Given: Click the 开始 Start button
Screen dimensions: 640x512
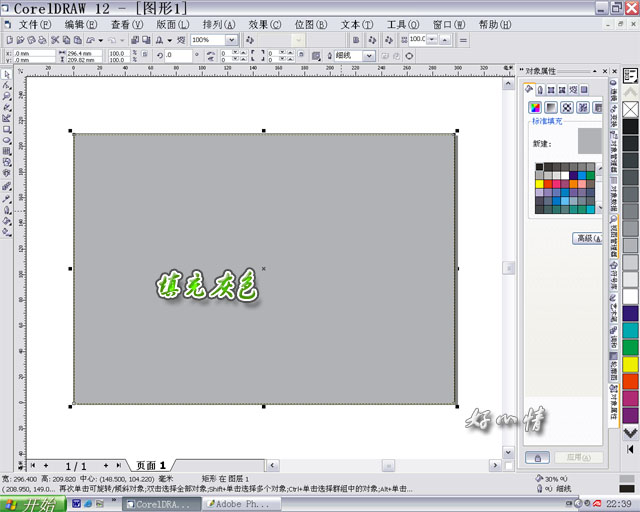Looking at the screenshot, I should 33,505.
